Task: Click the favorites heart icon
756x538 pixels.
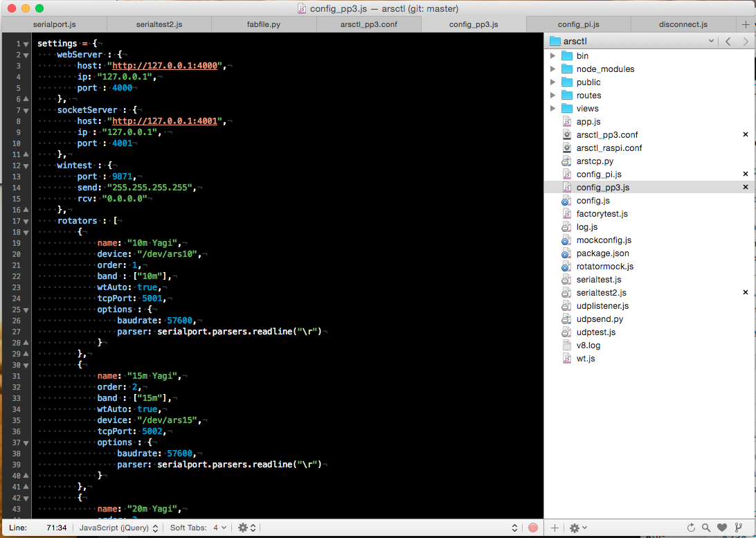Action: [x=722, y=528]
